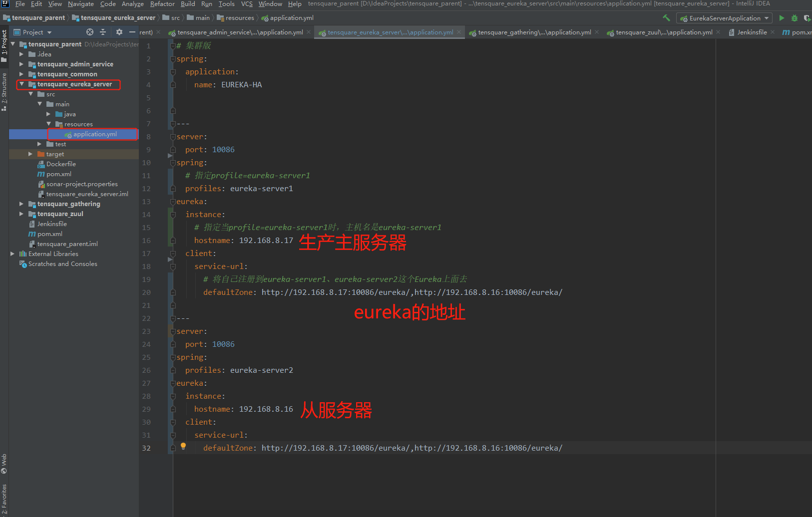Open the Structure tool window tab
Viewport: 812px width, 517px height.
click(4, 92)
